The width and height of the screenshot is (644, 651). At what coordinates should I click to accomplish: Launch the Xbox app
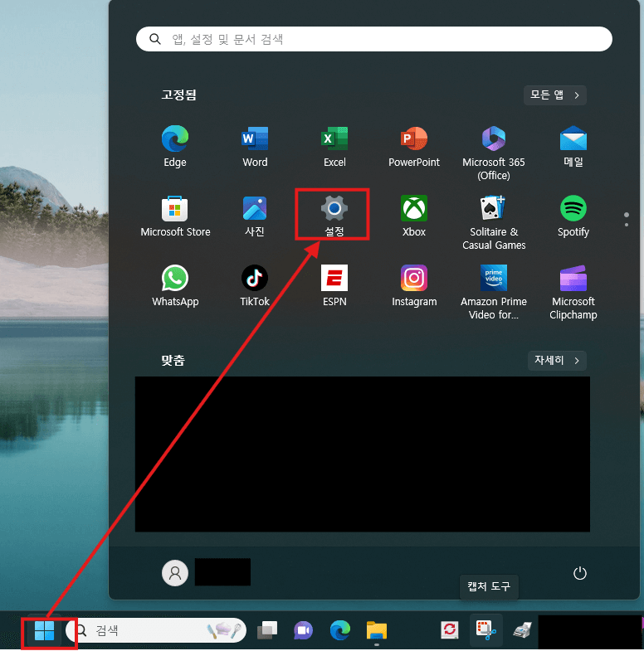point(414,216)
